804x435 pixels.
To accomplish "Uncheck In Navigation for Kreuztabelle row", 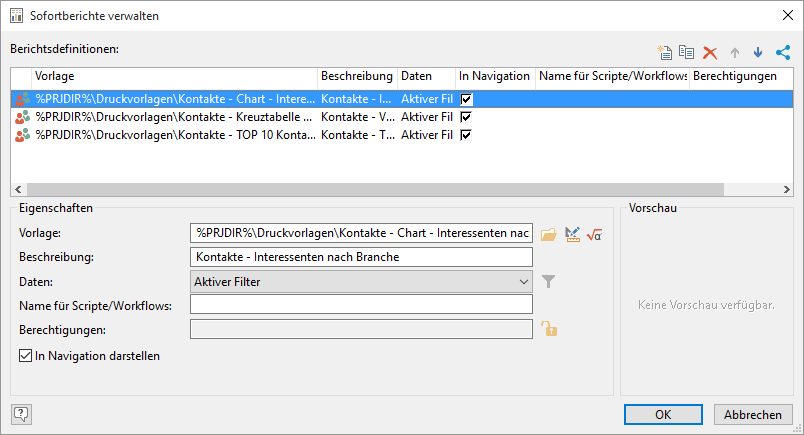I will click(x=466, y=117).
